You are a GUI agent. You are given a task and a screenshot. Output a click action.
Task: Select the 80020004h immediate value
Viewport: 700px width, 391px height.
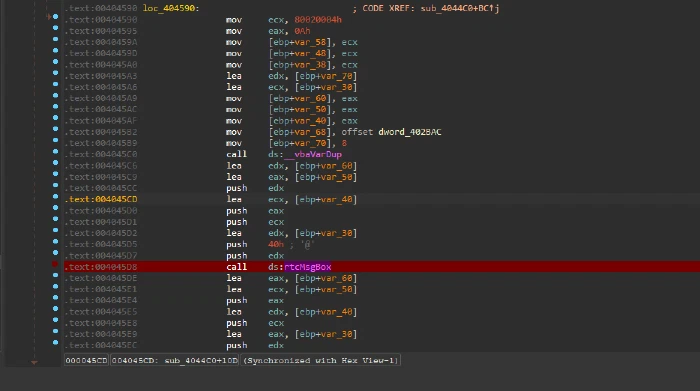pyautogui.click(x=318, y=20)
